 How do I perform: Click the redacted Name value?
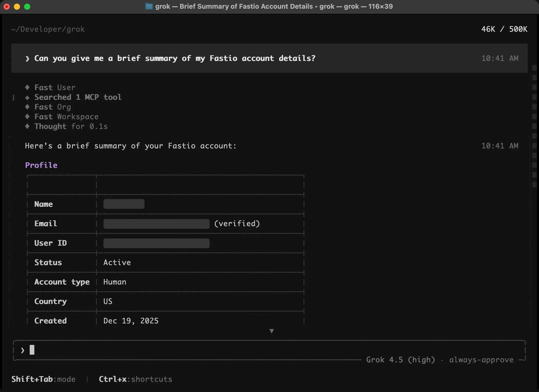coord(124,204)
